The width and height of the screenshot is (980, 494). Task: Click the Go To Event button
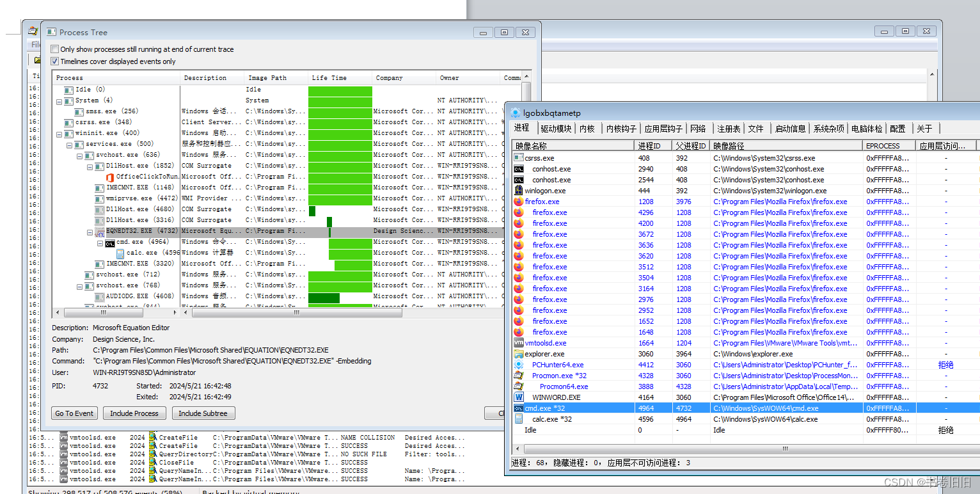(x=74, y=413)
